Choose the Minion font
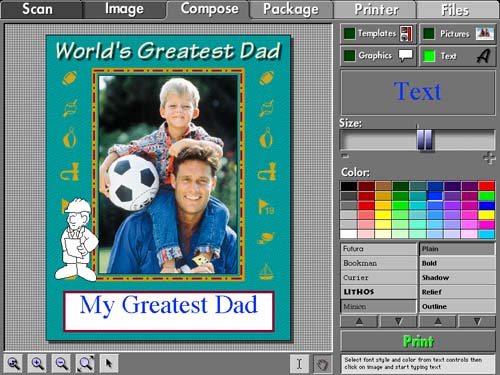500x375 pixels. pos(378,306)
